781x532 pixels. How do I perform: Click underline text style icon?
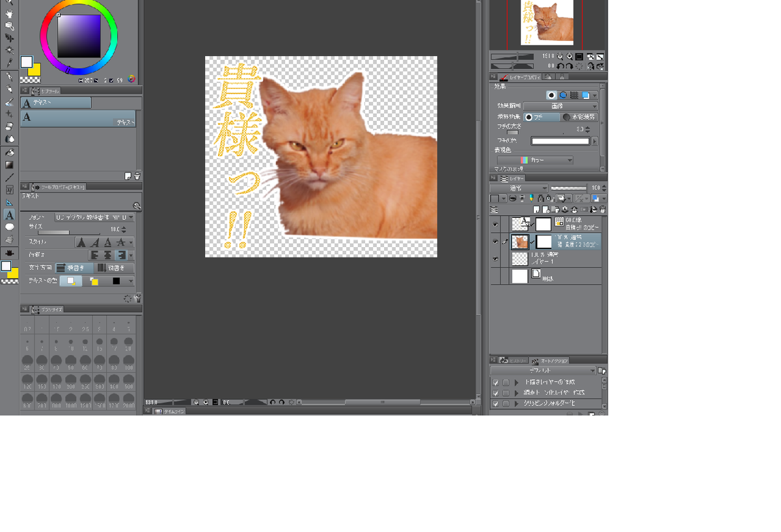[x=108, y=242]
